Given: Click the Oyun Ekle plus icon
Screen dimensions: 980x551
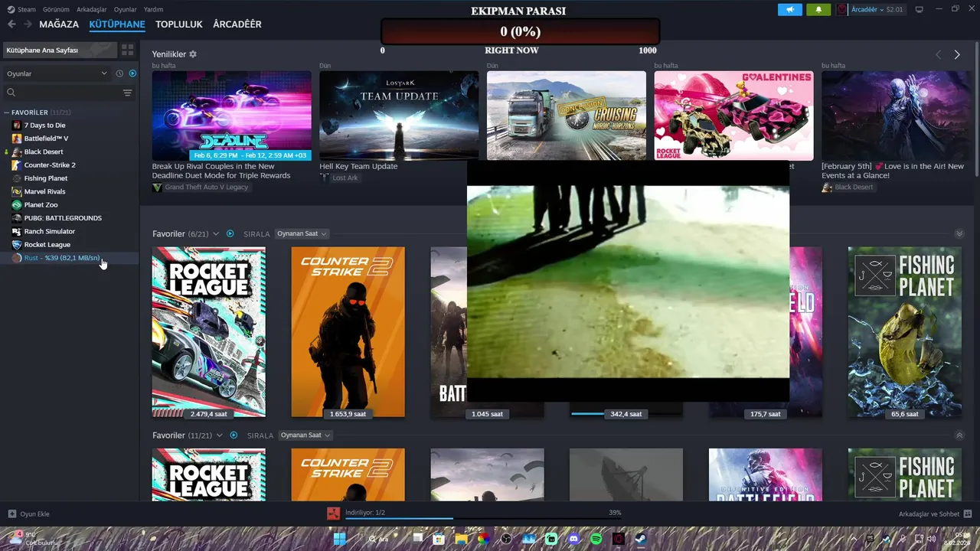Looking at the screenshot, I should [11, 514].
